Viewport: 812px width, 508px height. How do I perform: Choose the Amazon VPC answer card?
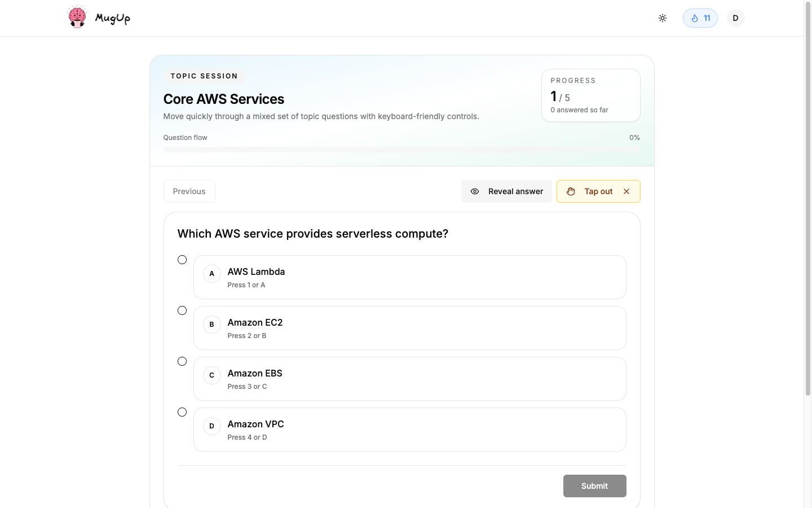coord(410,430)
